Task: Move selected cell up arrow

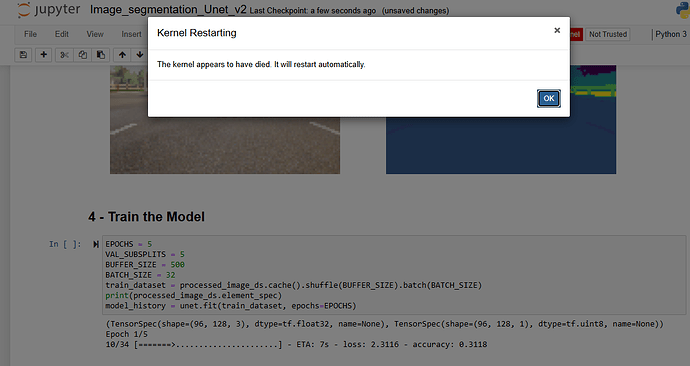Action: point(122,55)
